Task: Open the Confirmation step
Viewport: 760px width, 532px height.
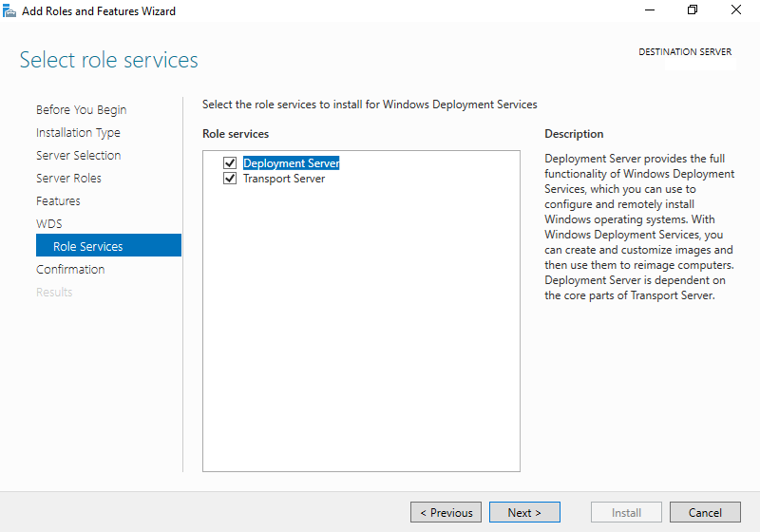Action: 70,270
